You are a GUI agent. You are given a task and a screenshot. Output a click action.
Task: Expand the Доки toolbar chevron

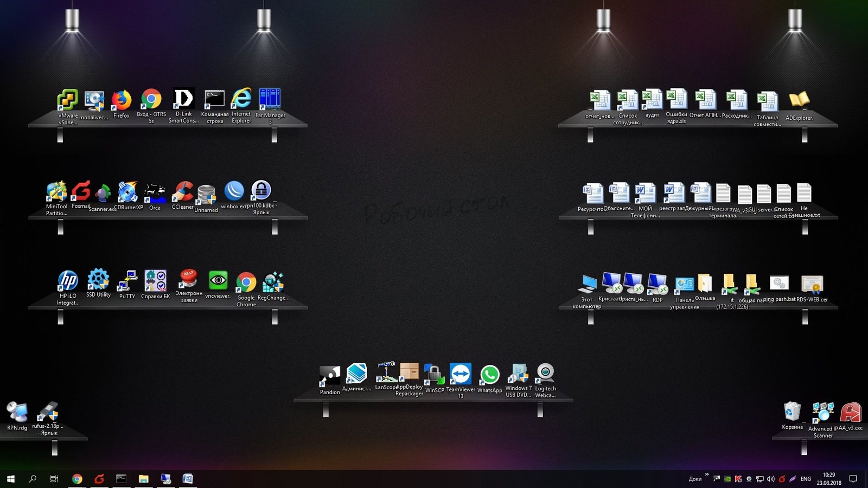pos(707,475)
